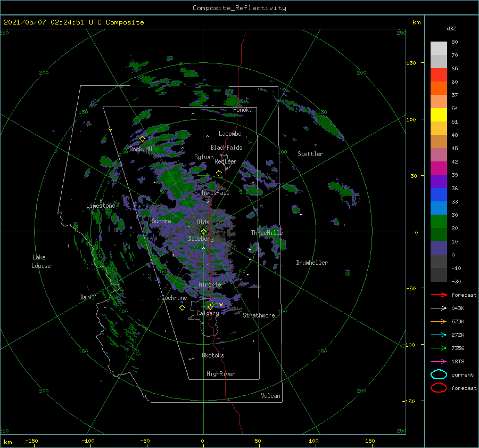479x448 pixels.
Task: Click the Calgary city label
Action: pyautogui.click(x=208, y=313)
